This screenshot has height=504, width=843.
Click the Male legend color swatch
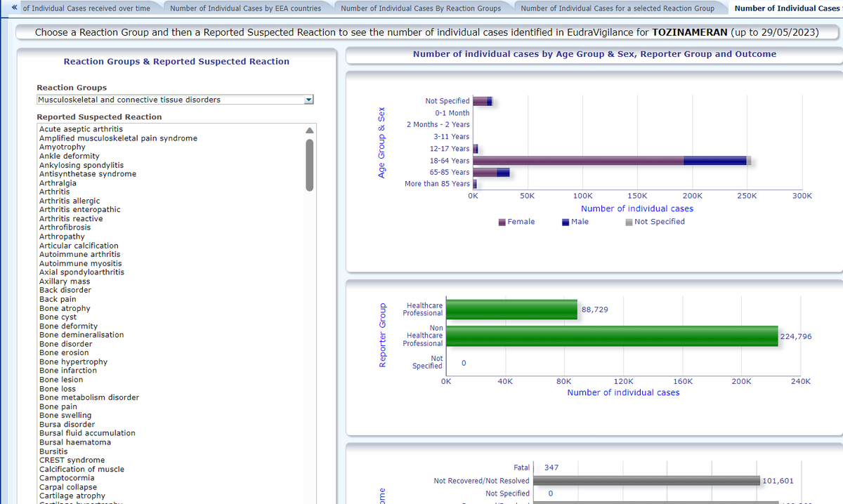(566, 222)
